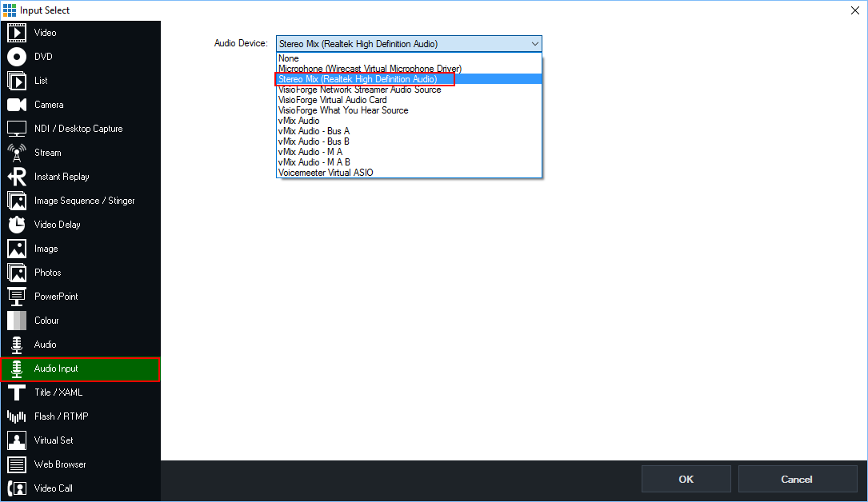Switch to the Web Browser label

coord(60,464)
